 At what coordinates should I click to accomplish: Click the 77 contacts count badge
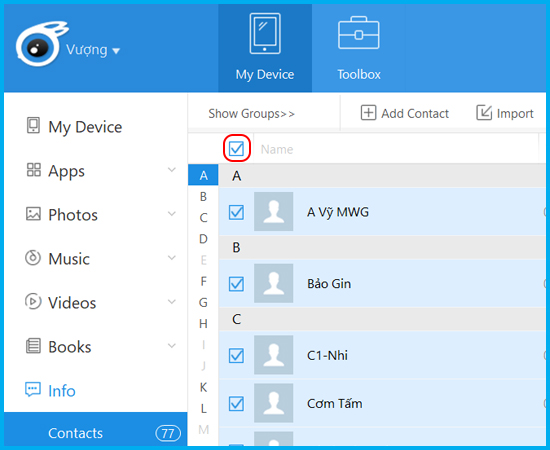click(168, 434)
